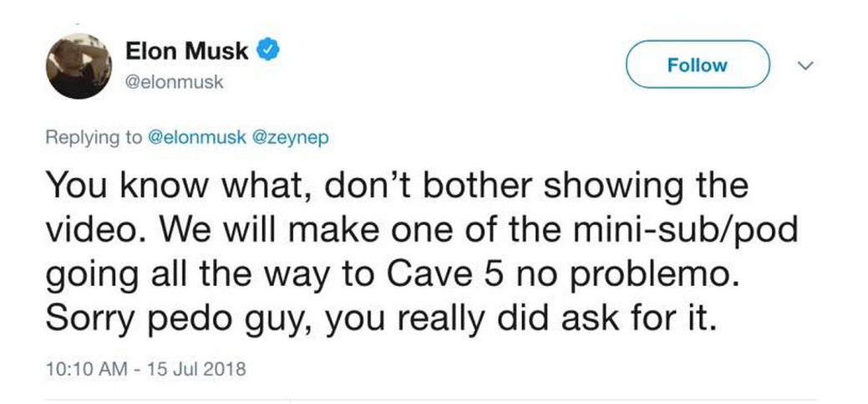
Task: Click the 'Replying to' label text
Action: 94,138
